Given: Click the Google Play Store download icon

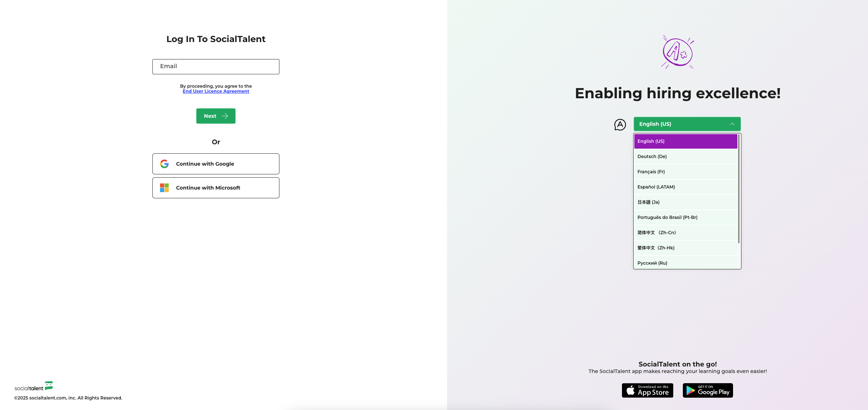Looking at the screenshot, I should (x=708, y=390).
